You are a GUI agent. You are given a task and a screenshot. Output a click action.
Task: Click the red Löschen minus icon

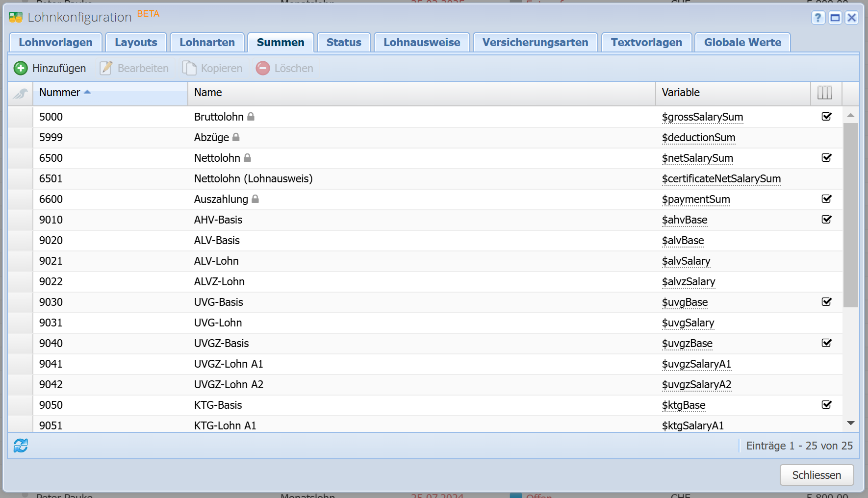(263, 68)
